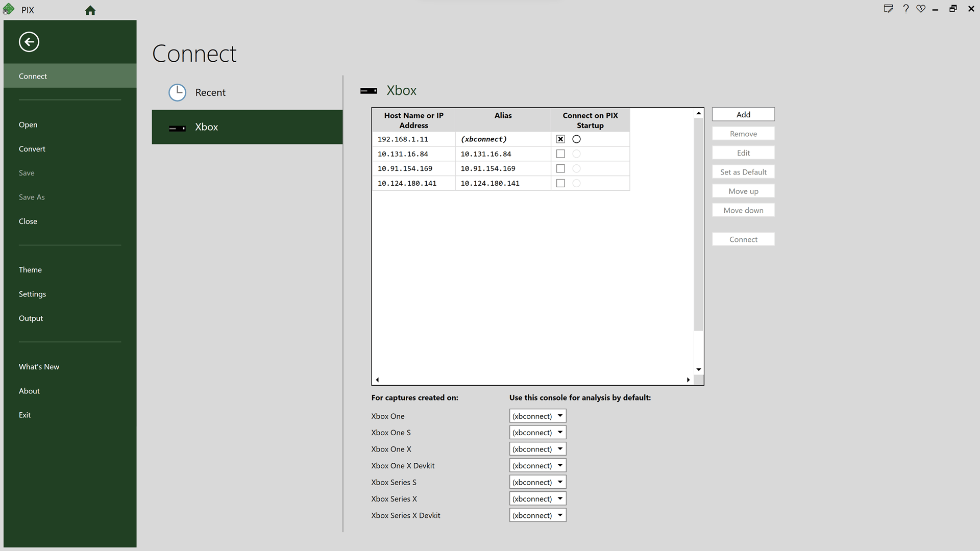The image size is (980, 551).
Task: Check startup checkbox for 10.91.154.169
Action: [560, 169]
